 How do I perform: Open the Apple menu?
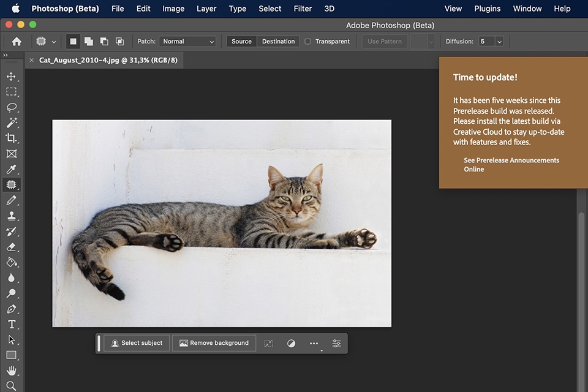[x=15, y=8]
